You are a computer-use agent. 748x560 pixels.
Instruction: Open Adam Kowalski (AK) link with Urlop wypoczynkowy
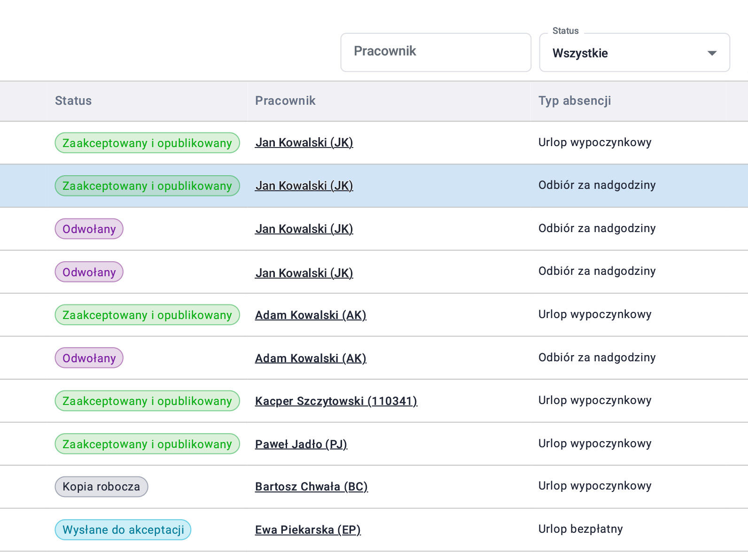[x=311, y=315]
